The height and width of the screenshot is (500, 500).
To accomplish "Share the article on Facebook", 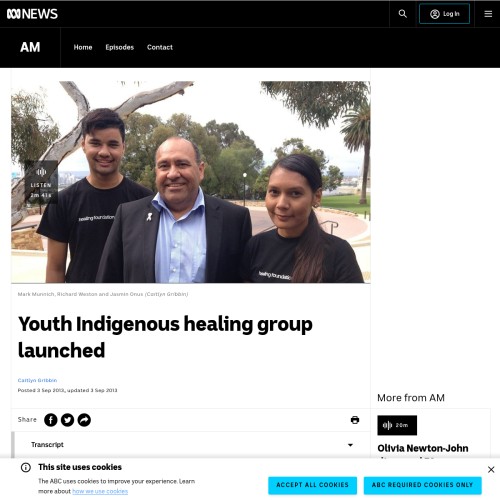I will pyautogui.click(x=51, y=420).
